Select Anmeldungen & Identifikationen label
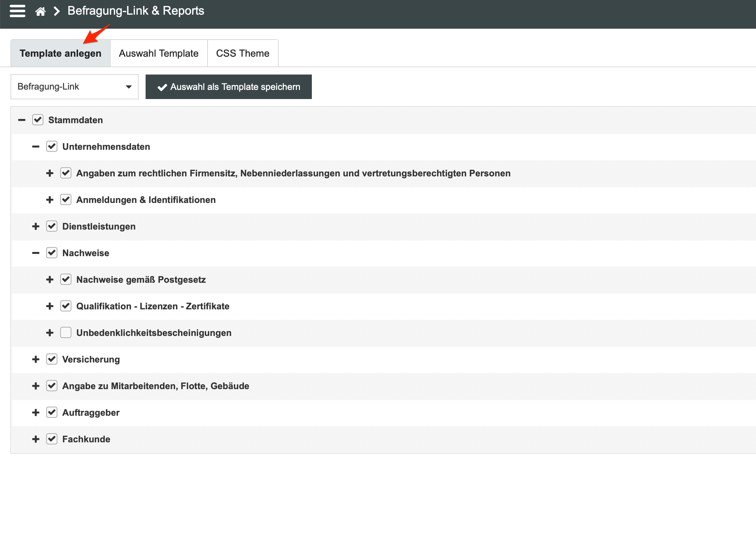This screenshot has height=534, width=756. coord(146,200)
